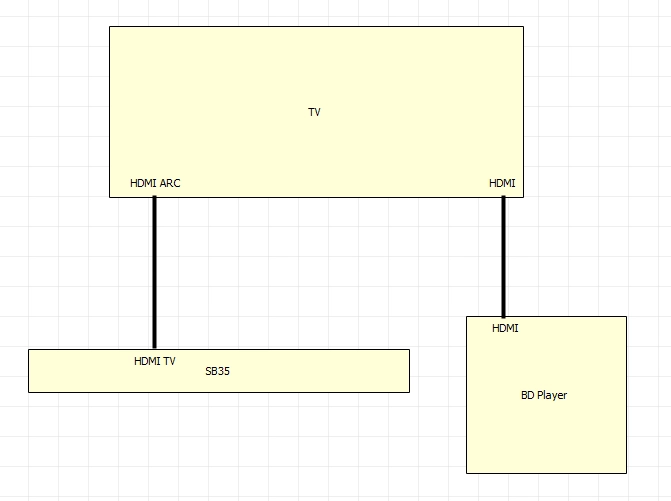Click the BD Player text label
671x501 pixels.
click(x=544, y=395)
